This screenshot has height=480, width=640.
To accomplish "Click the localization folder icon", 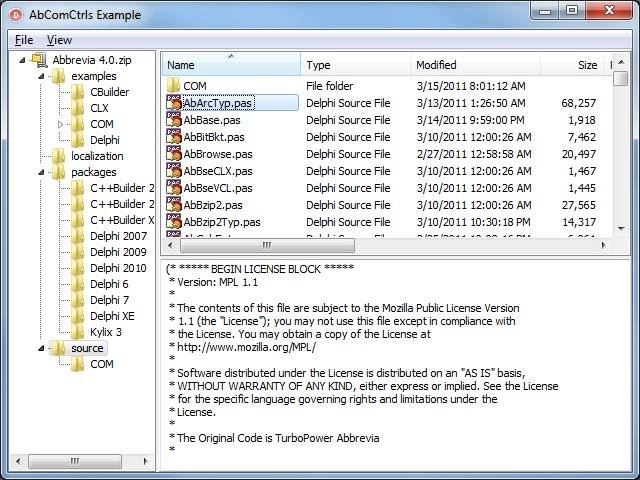I will point(58,156).
